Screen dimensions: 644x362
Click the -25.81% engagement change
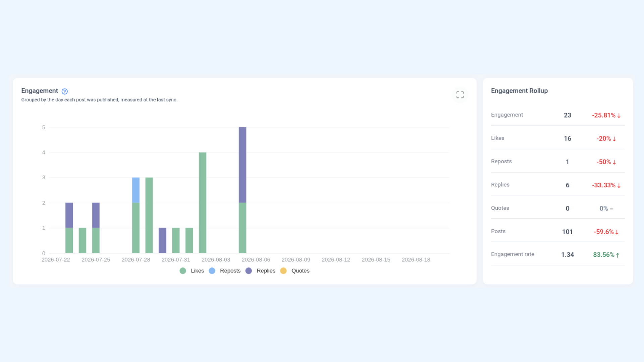(606, 115)
